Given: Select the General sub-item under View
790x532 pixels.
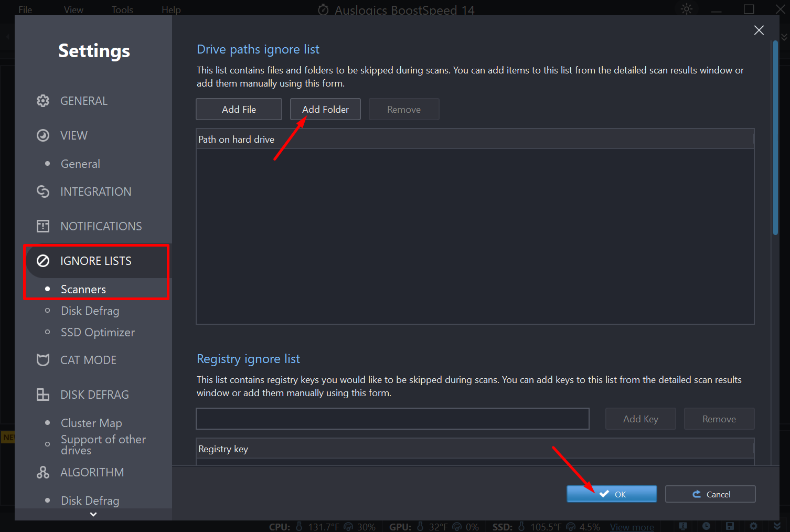Looking at the screenshot, I should (x=80, y=164).
